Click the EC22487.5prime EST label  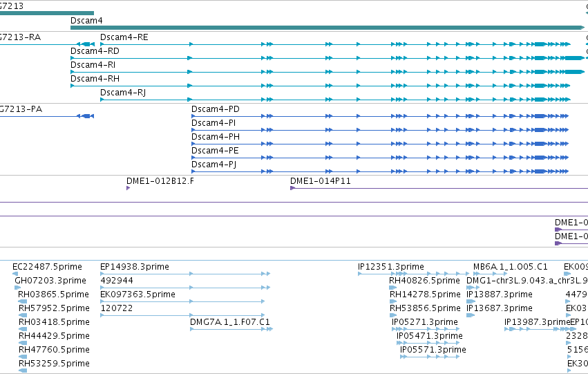[x=47, y=267]
